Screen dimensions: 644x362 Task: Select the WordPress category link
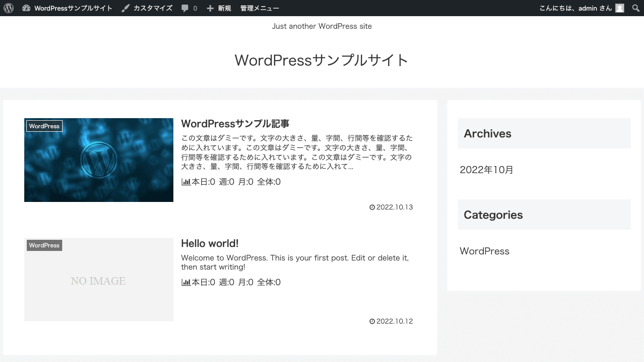[484, 251]
